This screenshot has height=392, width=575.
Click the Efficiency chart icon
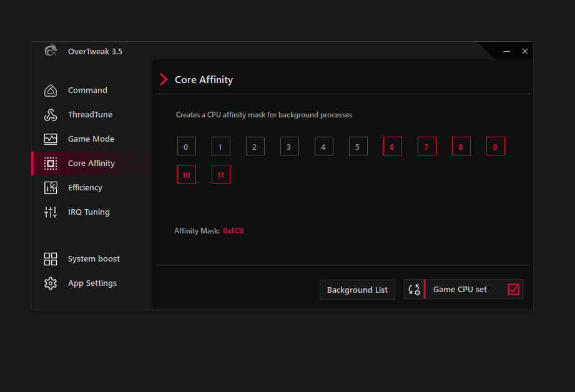tap(51, 188)
